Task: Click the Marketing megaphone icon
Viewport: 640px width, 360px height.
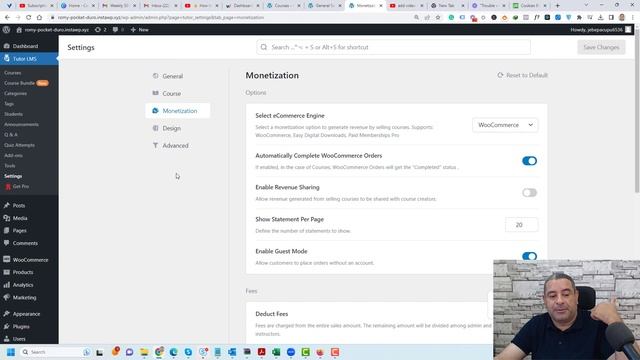Action: point(7,297)
